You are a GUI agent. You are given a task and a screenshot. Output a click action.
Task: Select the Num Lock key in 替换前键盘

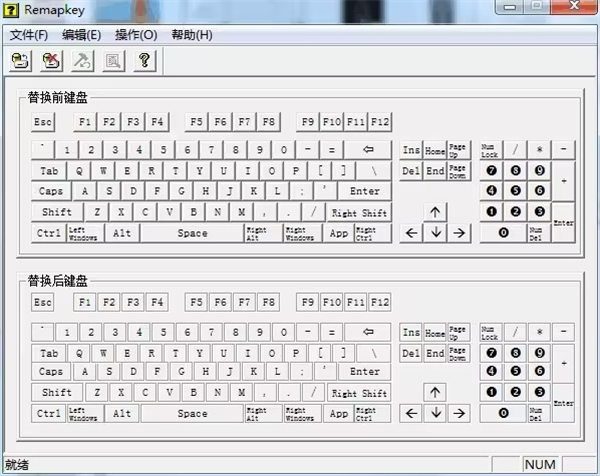[x=490, y=151]
